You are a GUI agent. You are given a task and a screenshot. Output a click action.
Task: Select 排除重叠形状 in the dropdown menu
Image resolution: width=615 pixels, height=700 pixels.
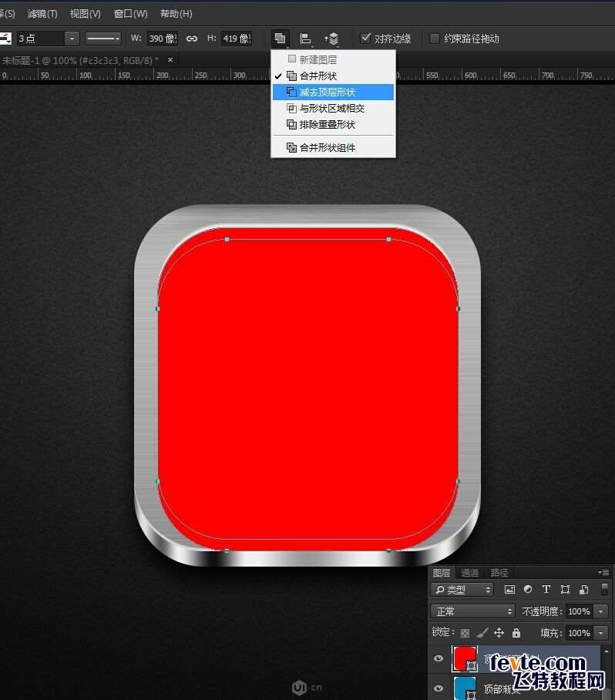[x=333, y=125]
